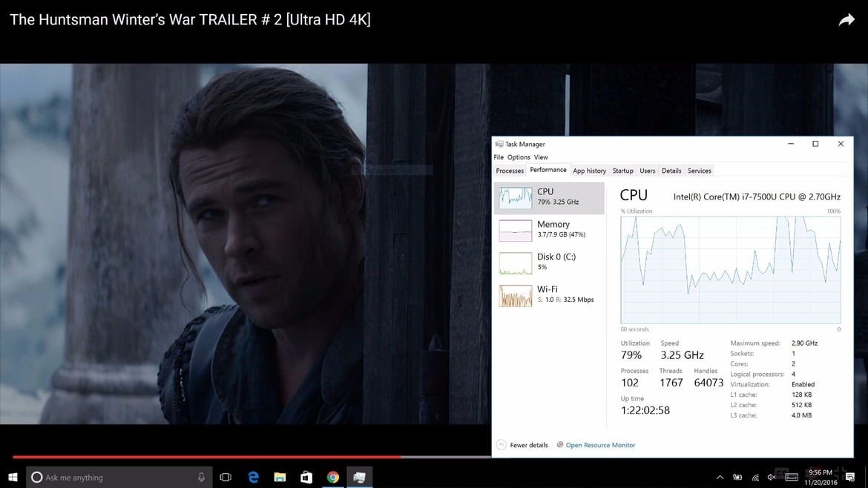Select the Task Manager taskbar button
Screen dimensions: 868x488
coord(359,477)
